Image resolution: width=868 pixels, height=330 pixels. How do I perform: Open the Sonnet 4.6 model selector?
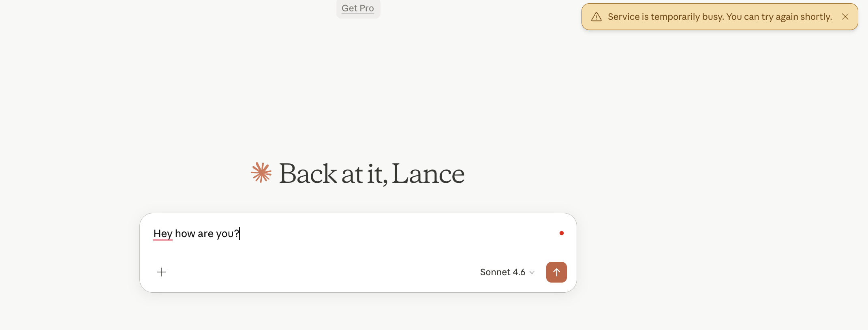(x=503, y=272)
